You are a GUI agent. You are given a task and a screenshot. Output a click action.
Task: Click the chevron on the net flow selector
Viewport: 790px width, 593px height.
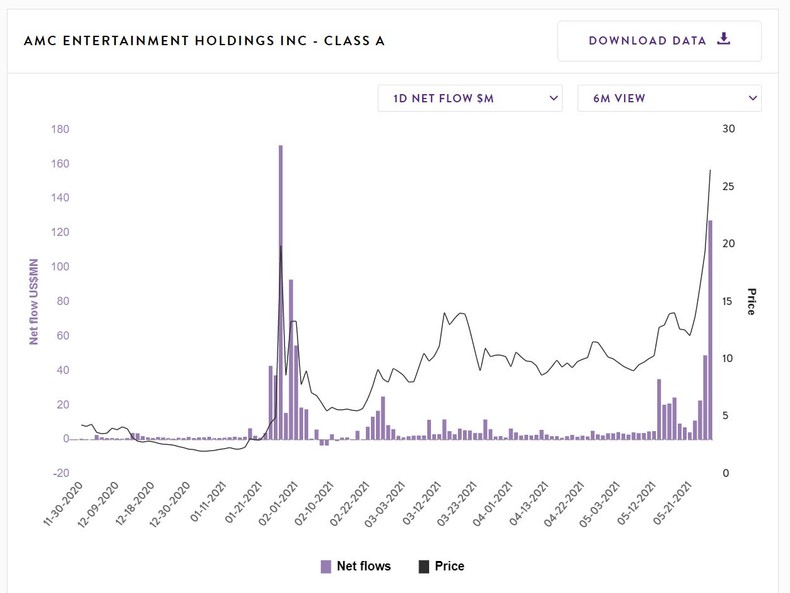pos(554,98)
